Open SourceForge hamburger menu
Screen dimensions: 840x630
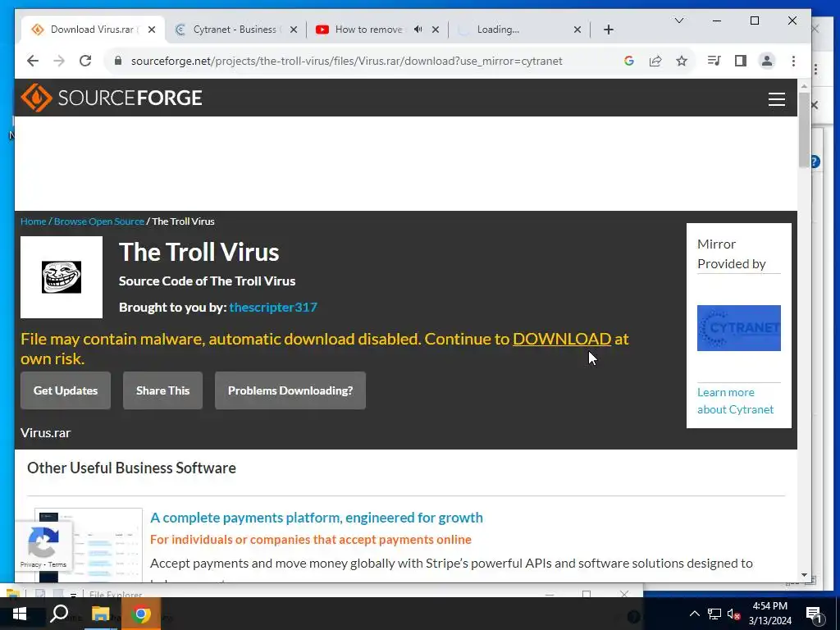point(777,99)
